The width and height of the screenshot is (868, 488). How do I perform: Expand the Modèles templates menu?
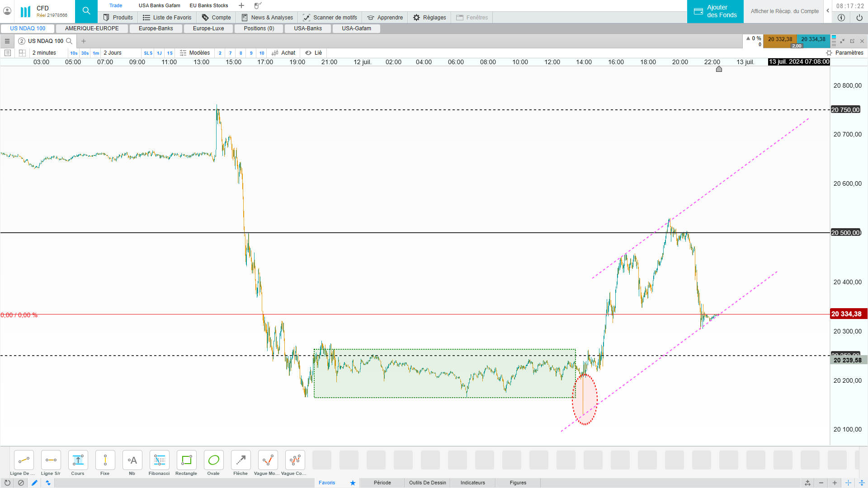coord(195,53)
